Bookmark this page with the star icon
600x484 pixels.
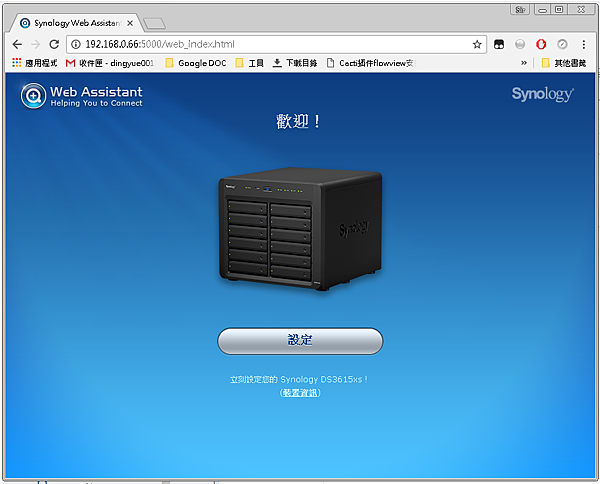click(477, 44)
